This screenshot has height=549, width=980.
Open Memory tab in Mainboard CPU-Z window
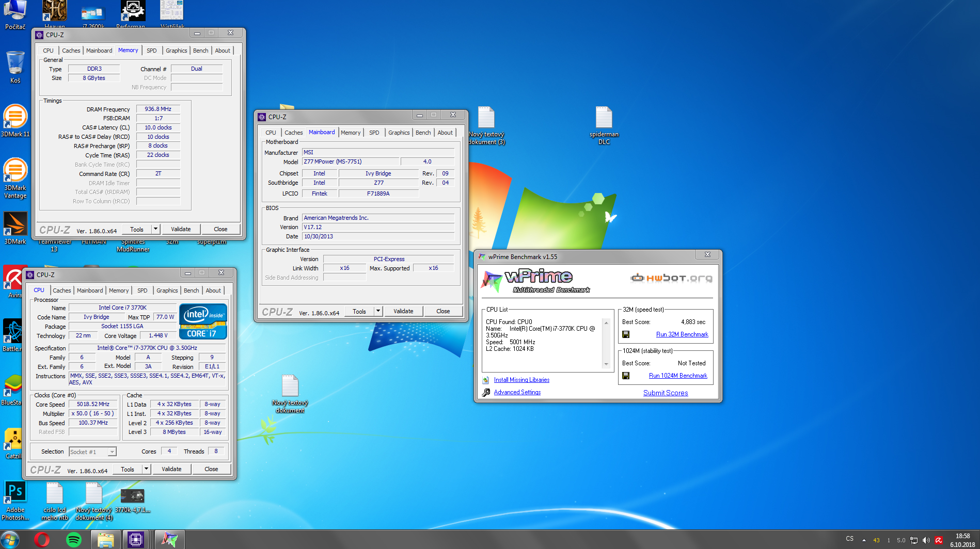[351, 133]
